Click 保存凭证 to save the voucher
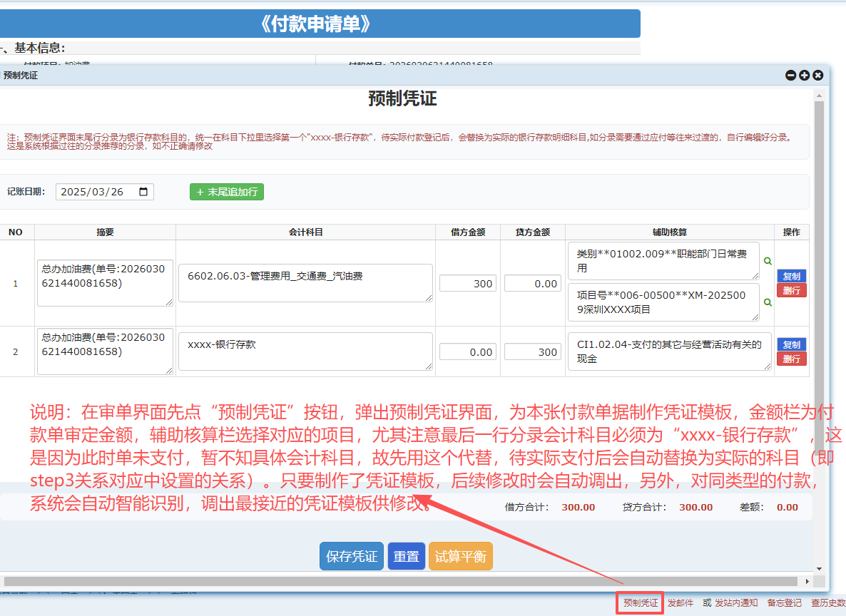Screen dimensions: 846x616 pyautogui.click(x=351, y=556)
